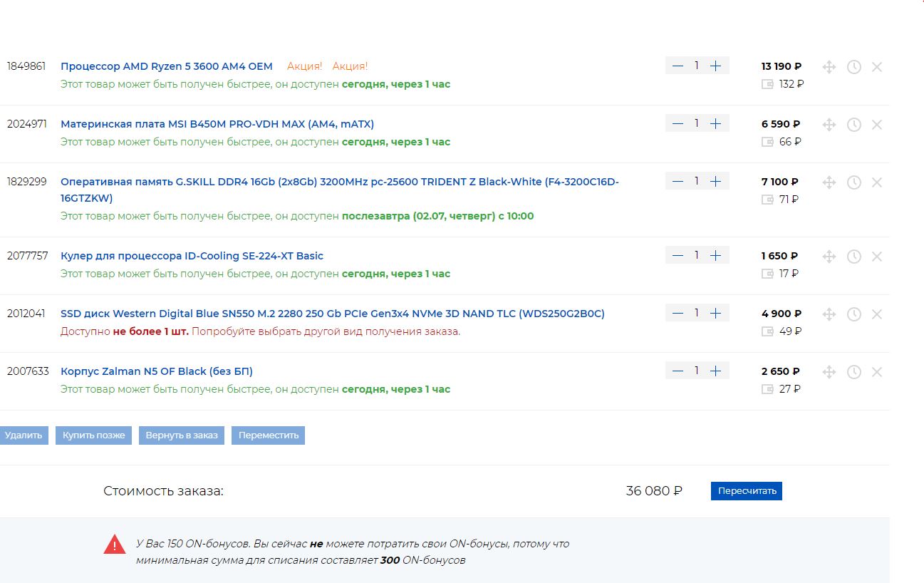Click move icon for G.SKILL memory row
Image resolution: width=924 pixels, height=583 pixels.
pos(829,182)
